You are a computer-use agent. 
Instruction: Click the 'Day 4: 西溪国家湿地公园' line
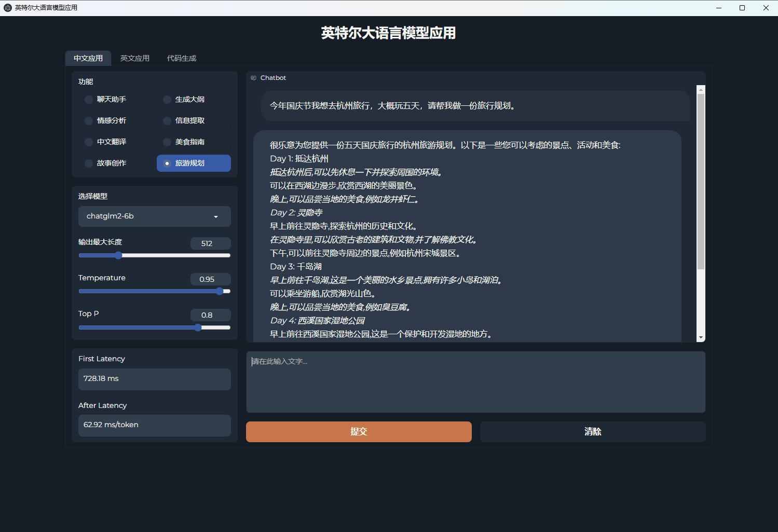click(317, 321)
